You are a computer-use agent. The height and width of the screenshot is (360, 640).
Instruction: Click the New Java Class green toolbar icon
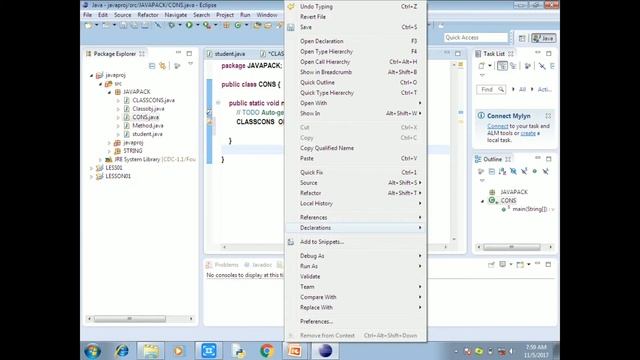pyautogui.click(x=238, y=25)
